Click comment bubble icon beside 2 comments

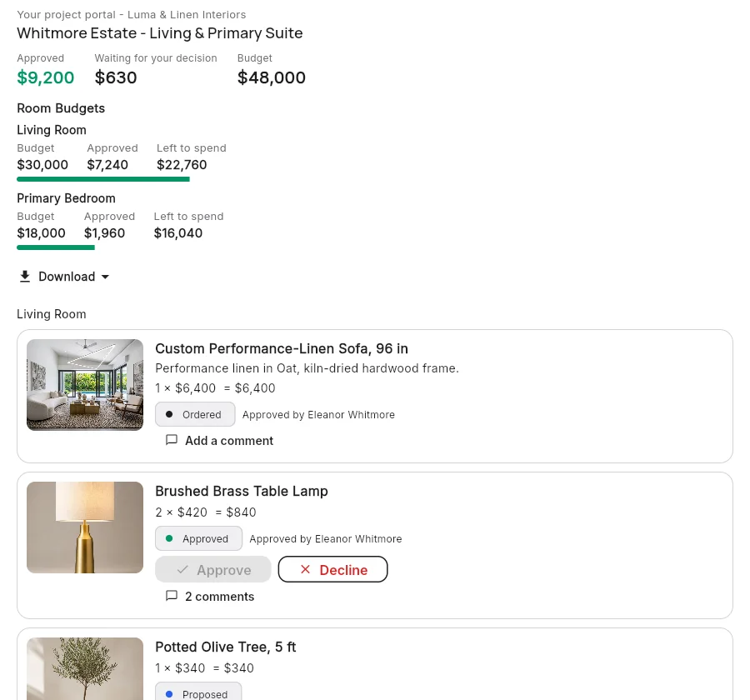pos(171,596)
